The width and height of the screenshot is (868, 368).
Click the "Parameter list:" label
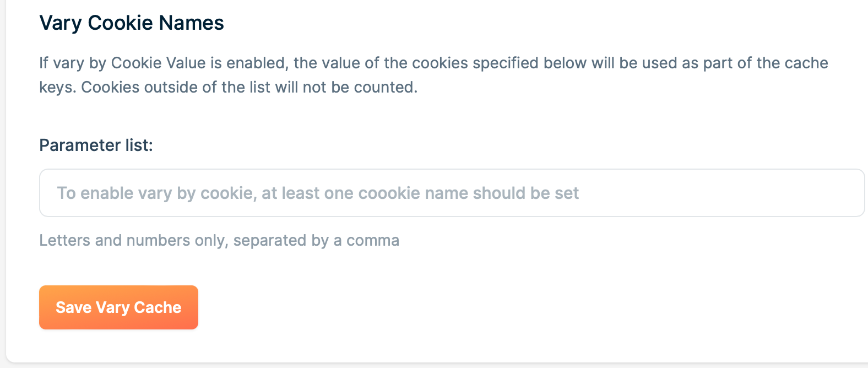click(96, 145)
